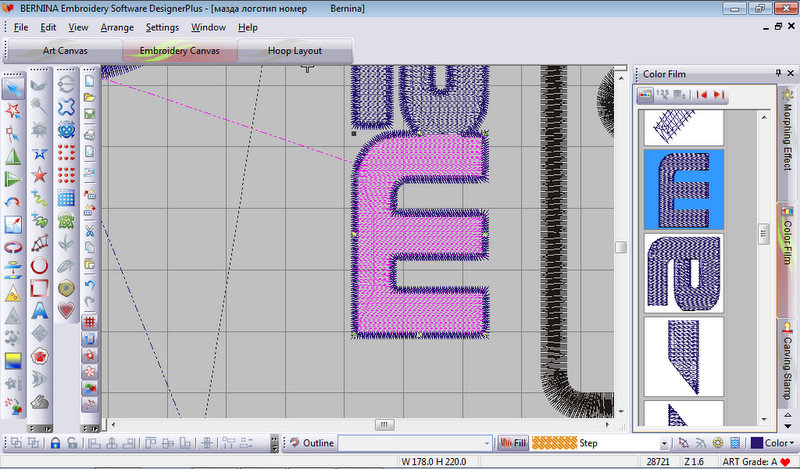This screenshot has width=800, height=469.
Task: Click the red heart shape icon
Action: (x=66, y=310)
